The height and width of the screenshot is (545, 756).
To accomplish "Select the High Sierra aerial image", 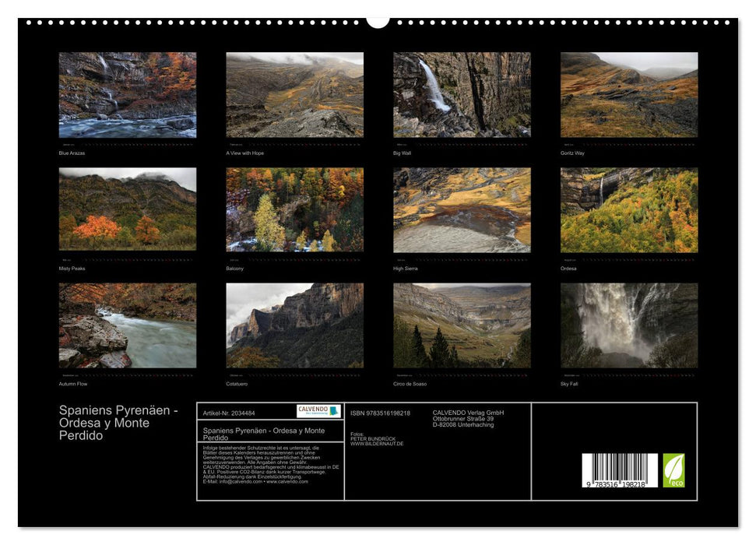I will click(461, 212).
